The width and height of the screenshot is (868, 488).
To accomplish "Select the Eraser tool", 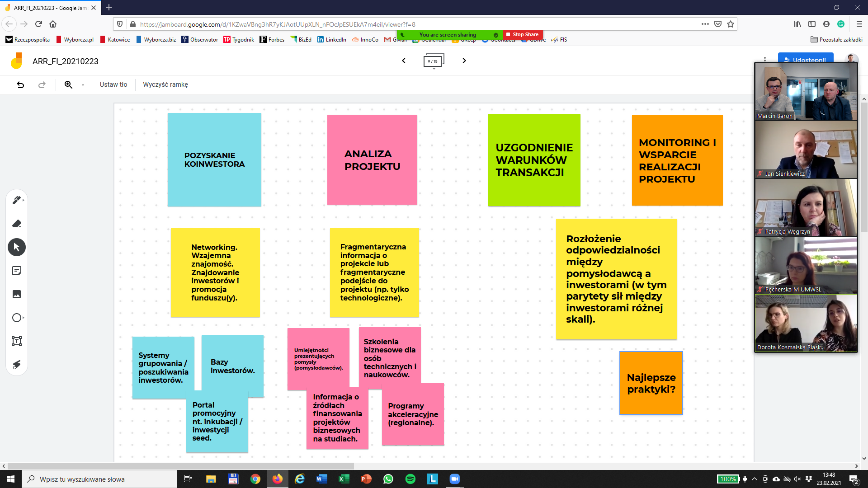I will [17, 224].
